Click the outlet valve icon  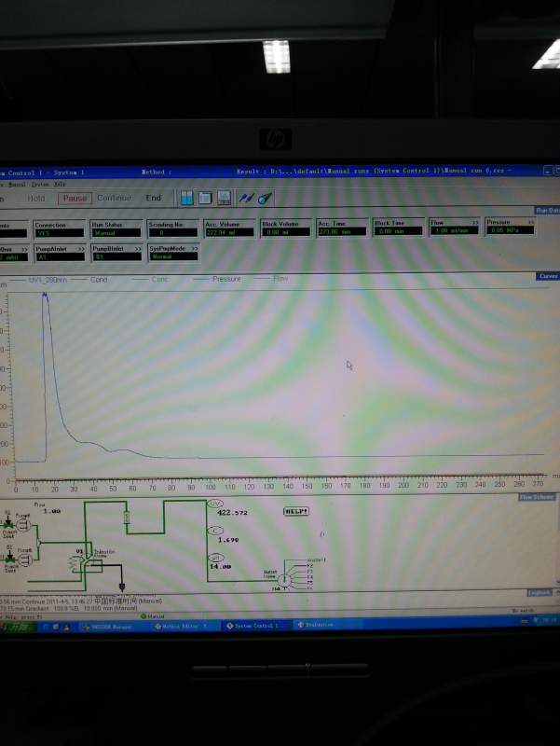click(284, 580)
